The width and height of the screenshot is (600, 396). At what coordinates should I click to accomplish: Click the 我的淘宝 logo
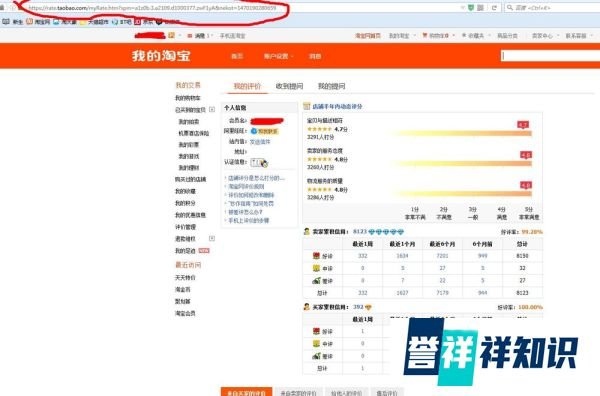pos(161,56)
